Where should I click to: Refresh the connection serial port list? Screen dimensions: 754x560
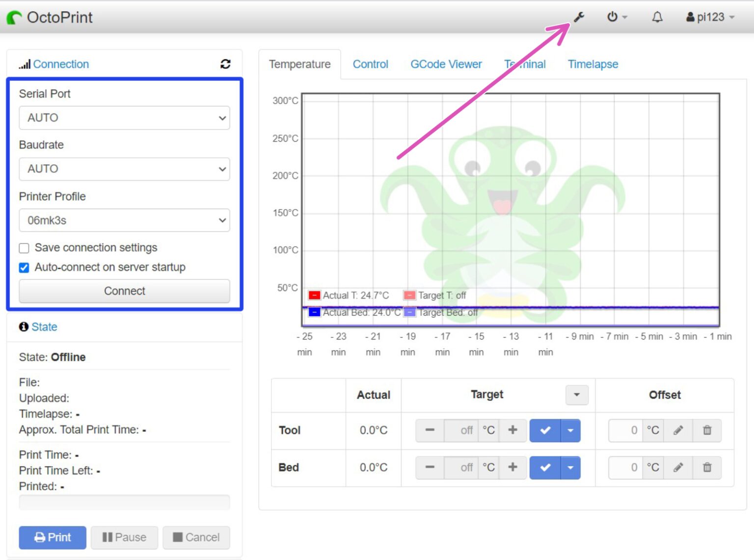coord(225,64)
